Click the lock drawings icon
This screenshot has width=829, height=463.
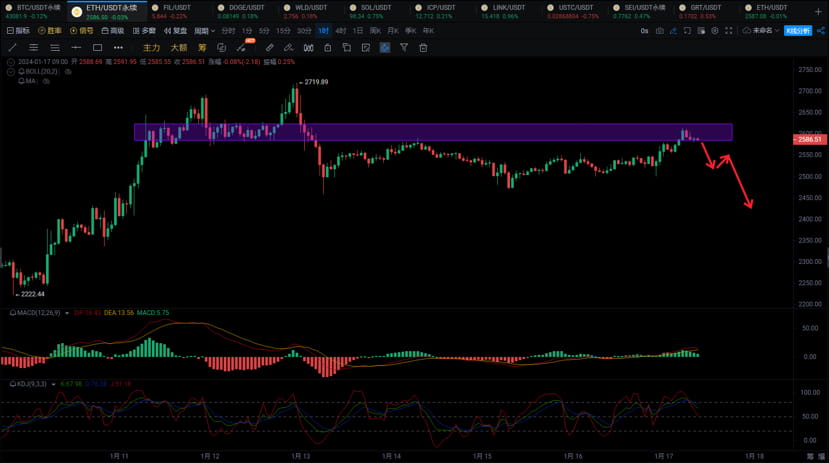(328, 48)
